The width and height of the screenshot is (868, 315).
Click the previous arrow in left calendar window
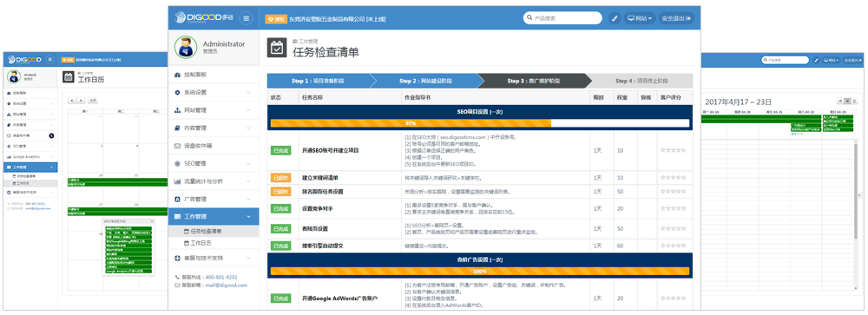click(x=73, y=100)
